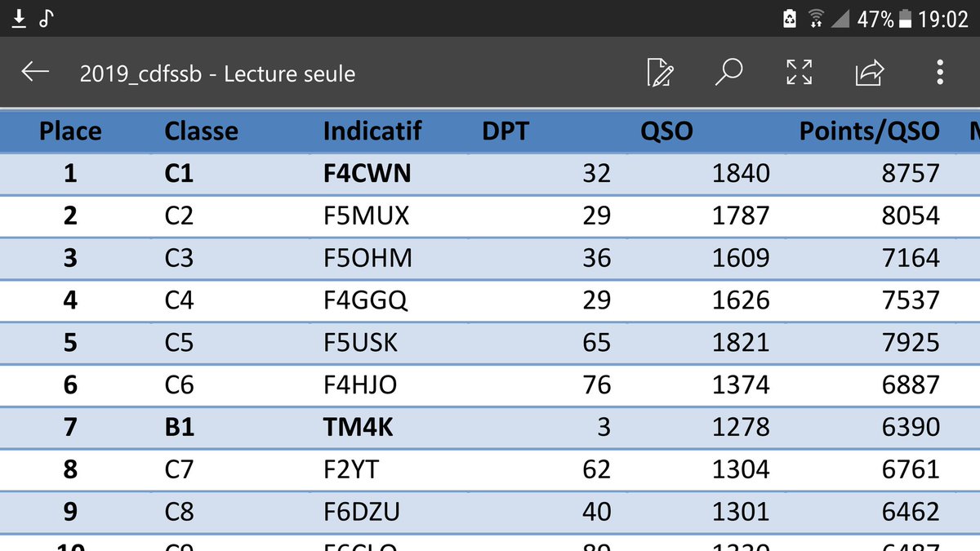
Task: Tap the battery saver recycle icon
Action: click(x=790, y=19)
